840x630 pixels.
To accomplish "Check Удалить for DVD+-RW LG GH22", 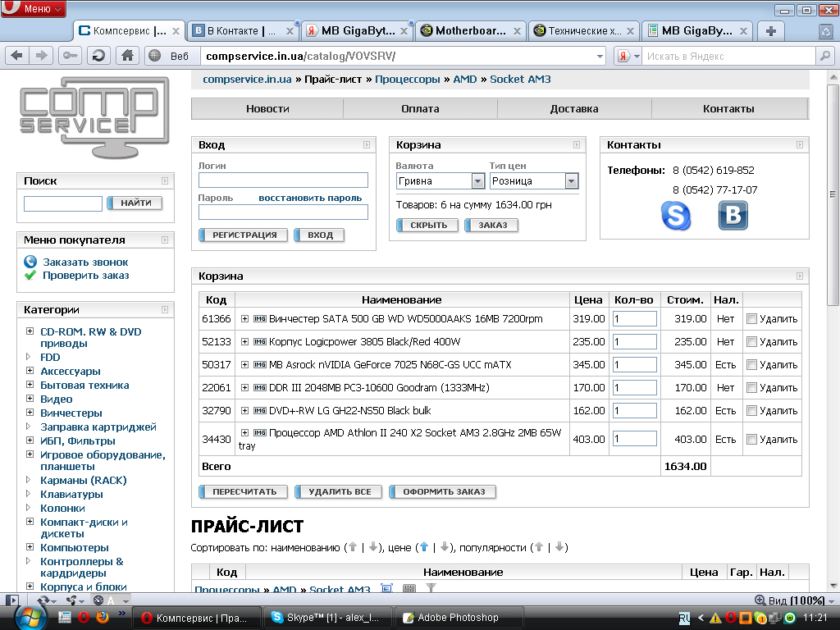I will pyautogui.click(x=751, y=411).
